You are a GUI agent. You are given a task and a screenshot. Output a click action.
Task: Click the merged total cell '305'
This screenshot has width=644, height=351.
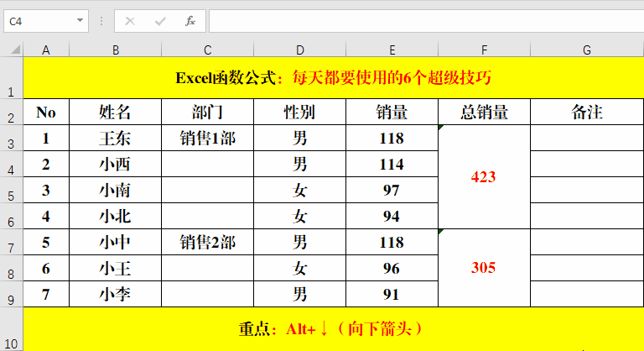tap(484, 268)
